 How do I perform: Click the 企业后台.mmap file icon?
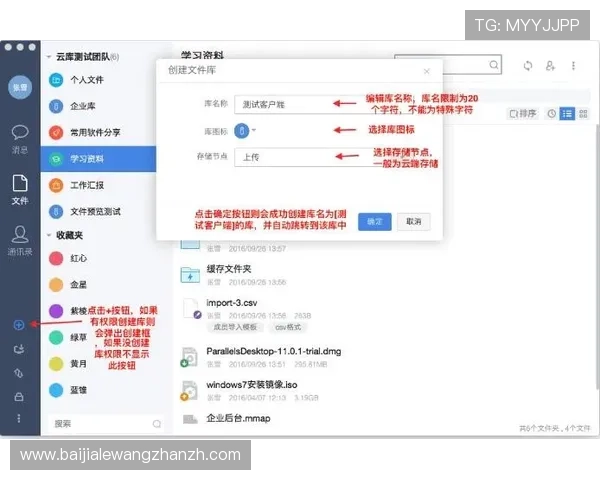pyautogui.click(x=190, y=420)
